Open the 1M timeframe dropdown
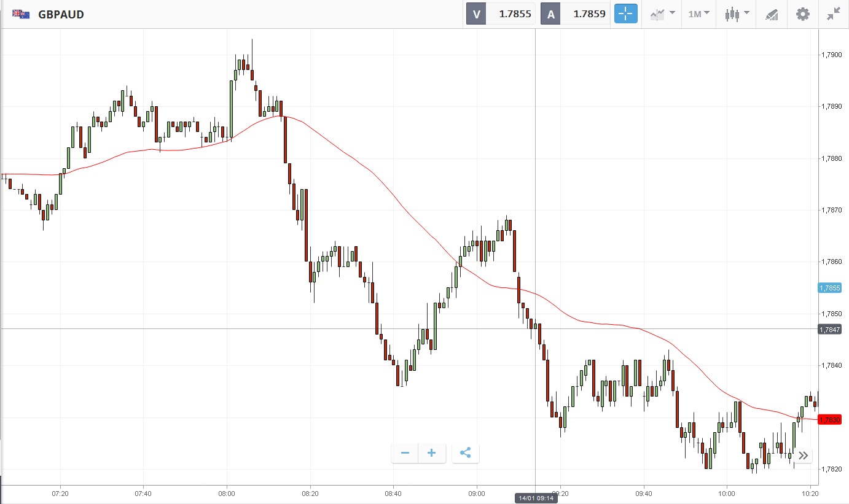 (698, 14)
